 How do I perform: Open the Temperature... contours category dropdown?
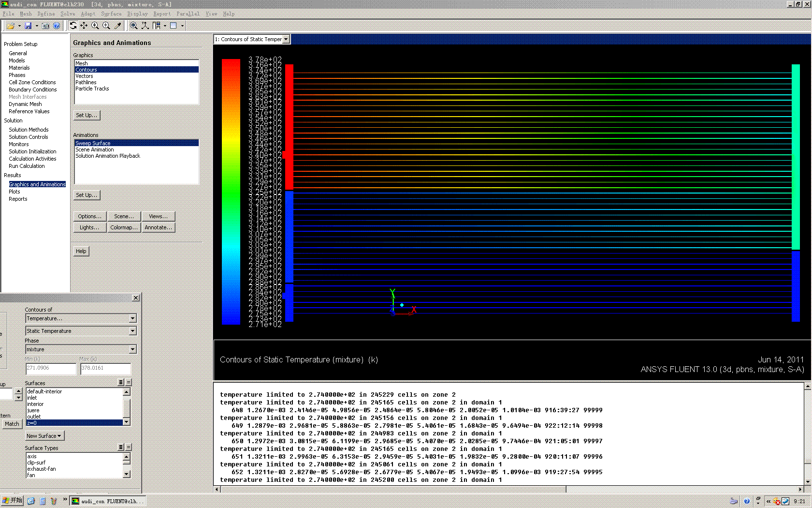[132, 318]
